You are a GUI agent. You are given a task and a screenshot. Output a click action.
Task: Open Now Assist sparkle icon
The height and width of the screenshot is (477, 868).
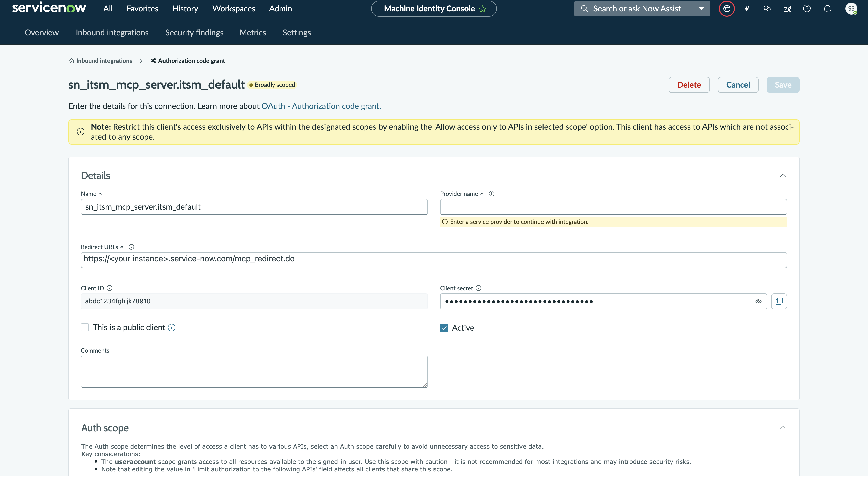point(747,9)
